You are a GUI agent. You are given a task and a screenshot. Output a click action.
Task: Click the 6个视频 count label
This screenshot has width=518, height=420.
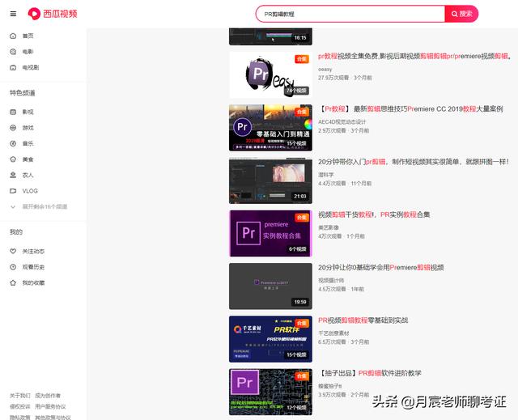[x=298, y=249]
